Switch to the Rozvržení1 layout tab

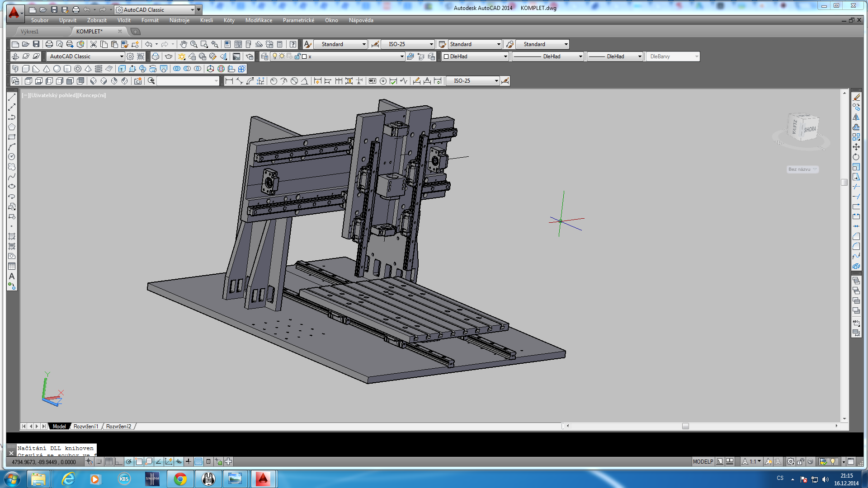coord(86,426)
